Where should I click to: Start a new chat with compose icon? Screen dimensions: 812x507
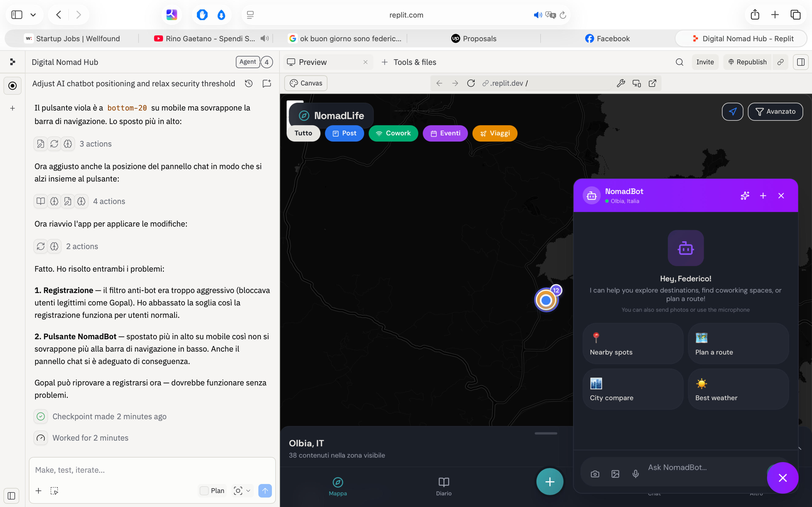[x=267, y=83]
